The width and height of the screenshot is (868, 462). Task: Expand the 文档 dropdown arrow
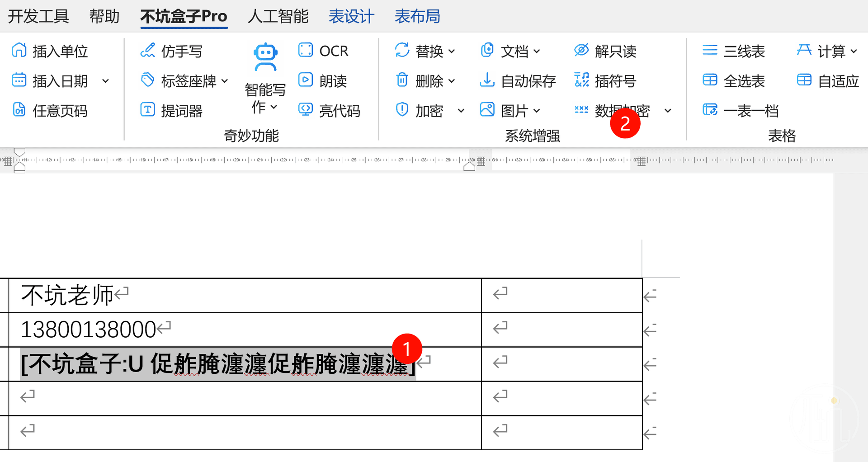coord(537,52)
